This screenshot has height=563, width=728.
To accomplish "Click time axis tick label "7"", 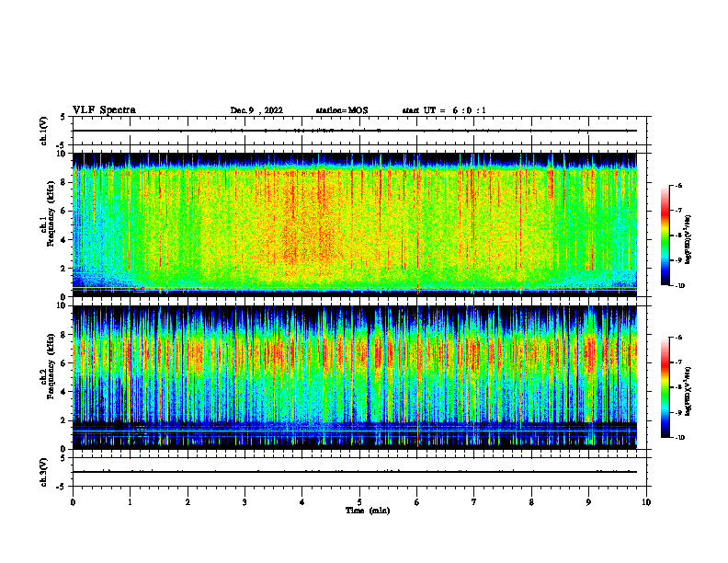I will click(x=474, y=502).
